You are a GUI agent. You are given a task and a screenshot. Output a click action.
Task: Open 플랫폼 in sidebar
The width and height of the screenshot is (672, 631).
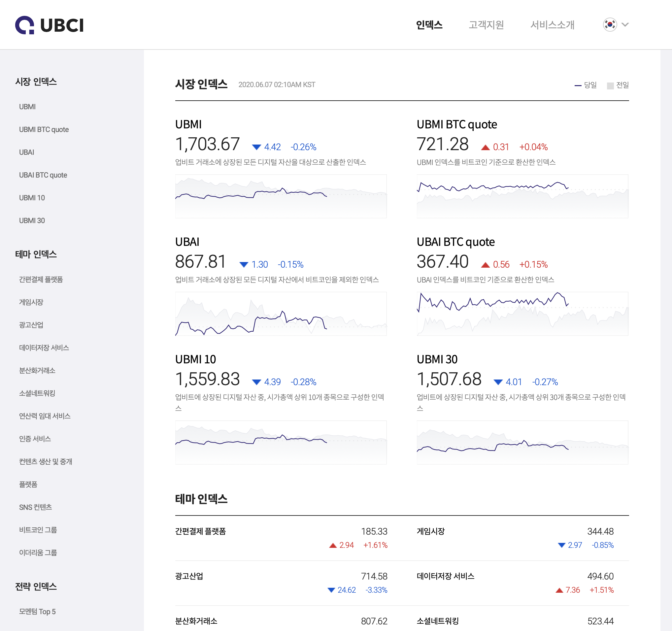click(x=28, y=484)
